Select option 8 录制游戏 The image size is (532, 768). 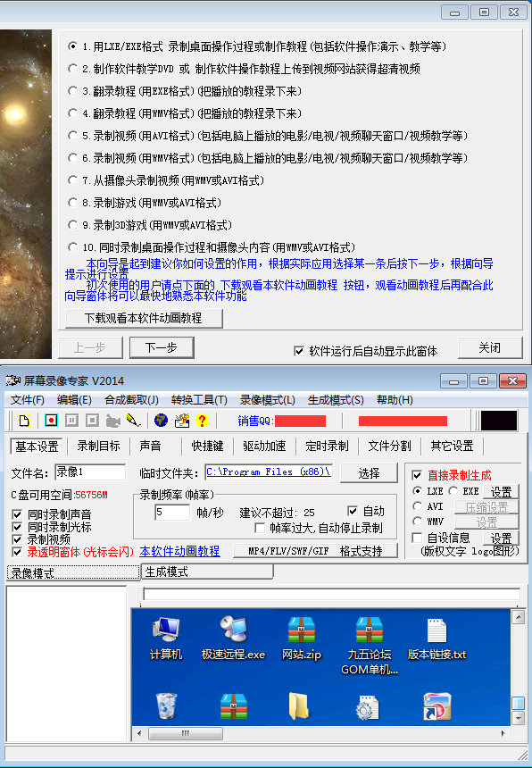(x=73, y=203)
